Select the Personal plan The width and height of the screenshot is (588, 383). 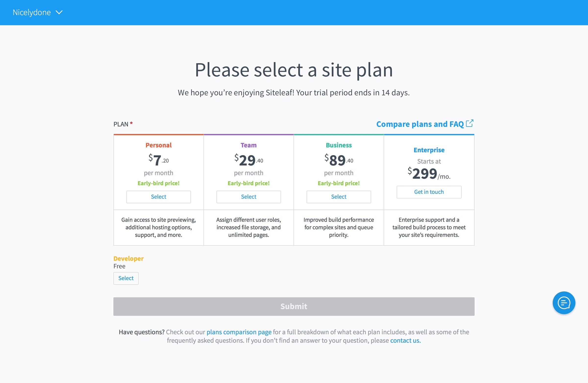[159, 197]
